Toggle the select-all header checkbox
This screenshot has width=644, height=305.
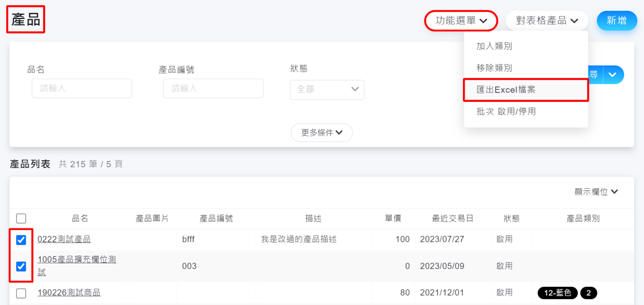point(21,218)
